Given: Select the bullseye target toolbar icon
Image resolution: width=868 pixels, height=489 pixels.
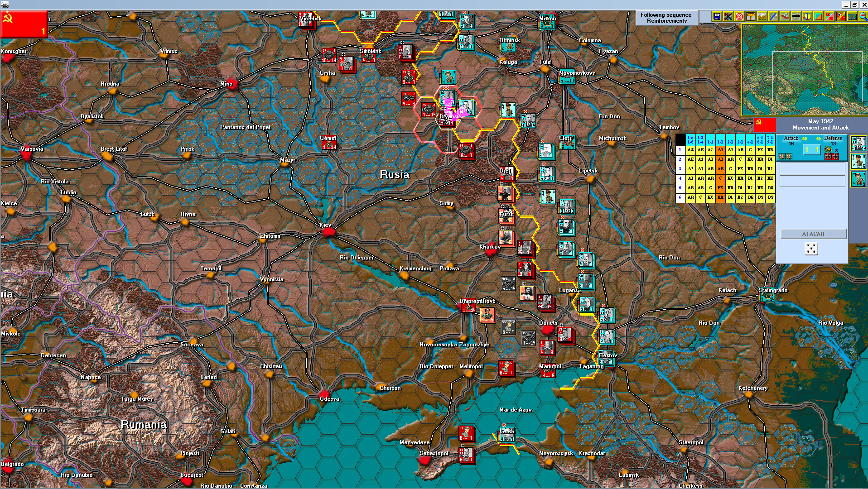Looking at the screenshot, I should [739, 17].
